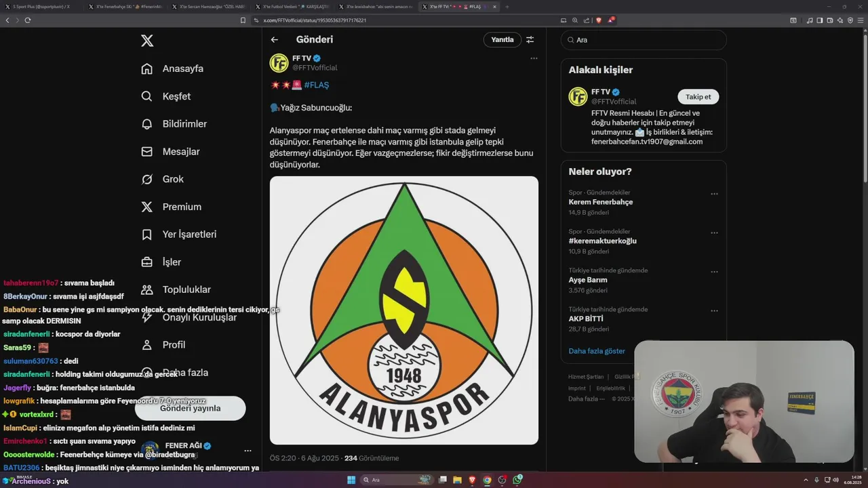
Task: Click the Brave Rewards triangle icon
Action: 610,20
